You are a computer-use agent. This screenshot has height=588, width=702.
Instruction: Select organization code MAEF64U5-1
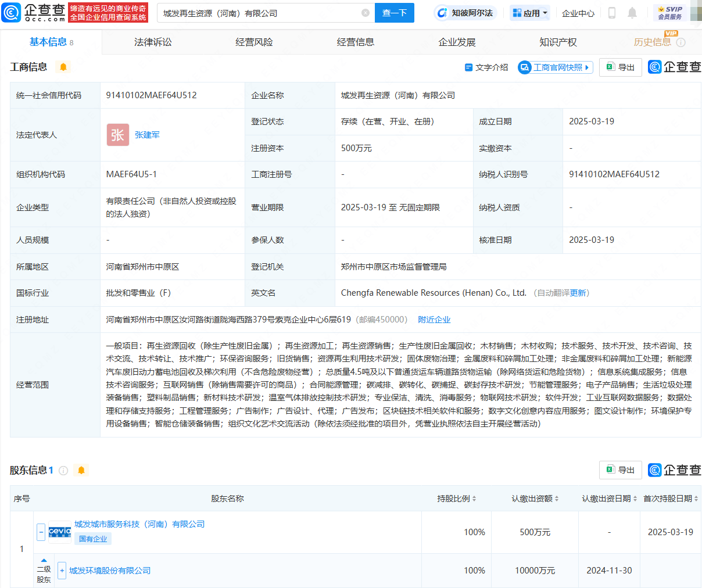coord(131,174)
